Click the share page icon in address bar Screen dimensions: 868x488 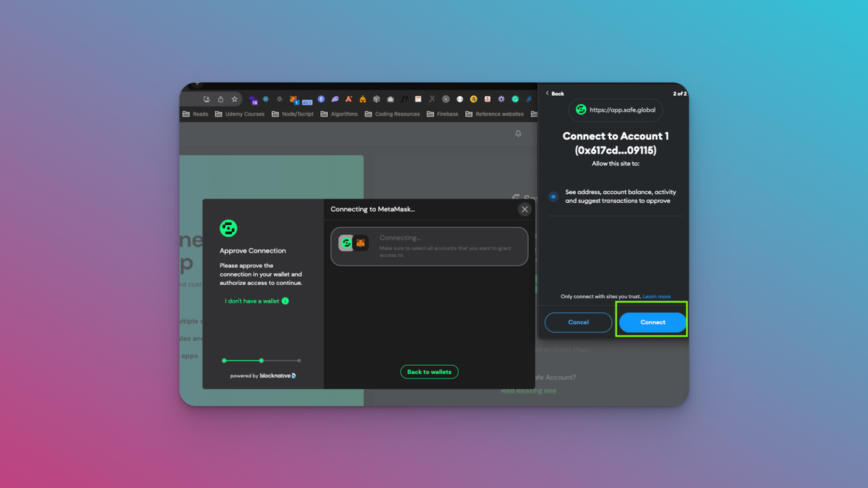(x=220, y=99)
